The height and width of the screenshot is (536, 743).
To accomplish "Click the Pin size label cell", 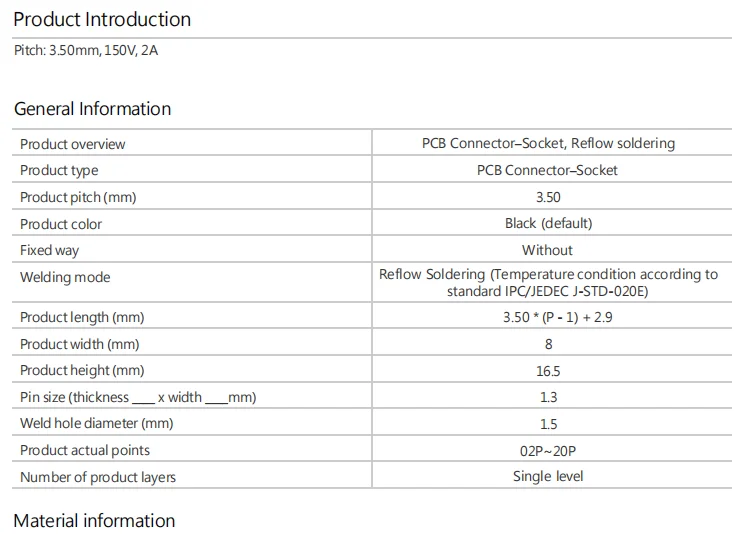I will [138, 397].
